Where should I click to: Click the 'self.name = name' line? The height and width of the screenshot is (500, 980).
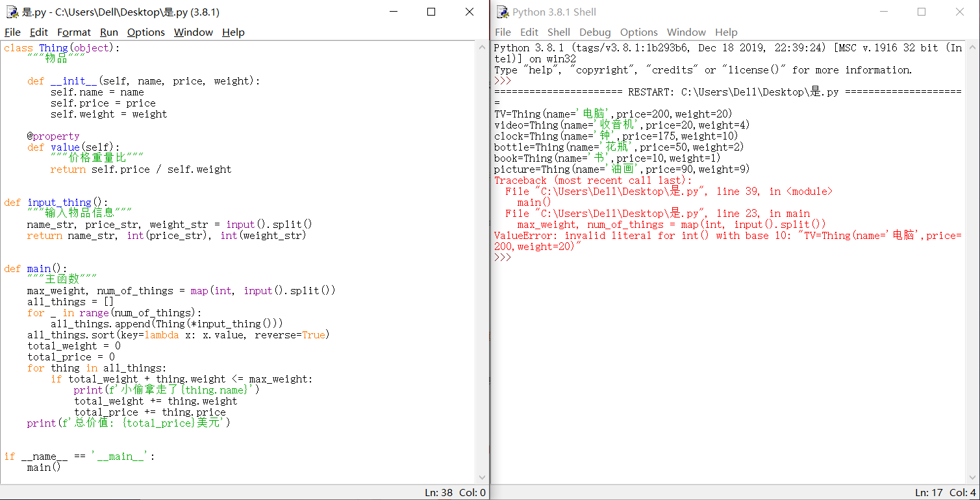coord(97,92)
